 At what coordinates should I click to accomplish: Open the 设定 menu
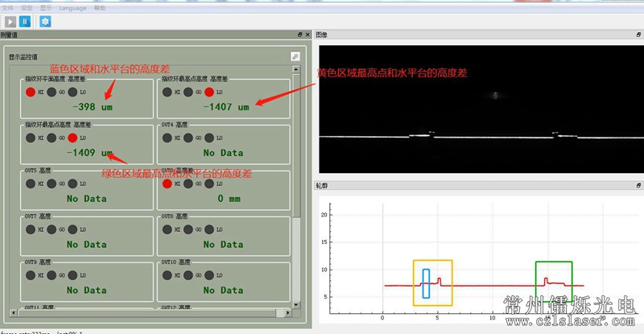coord(27,6)
